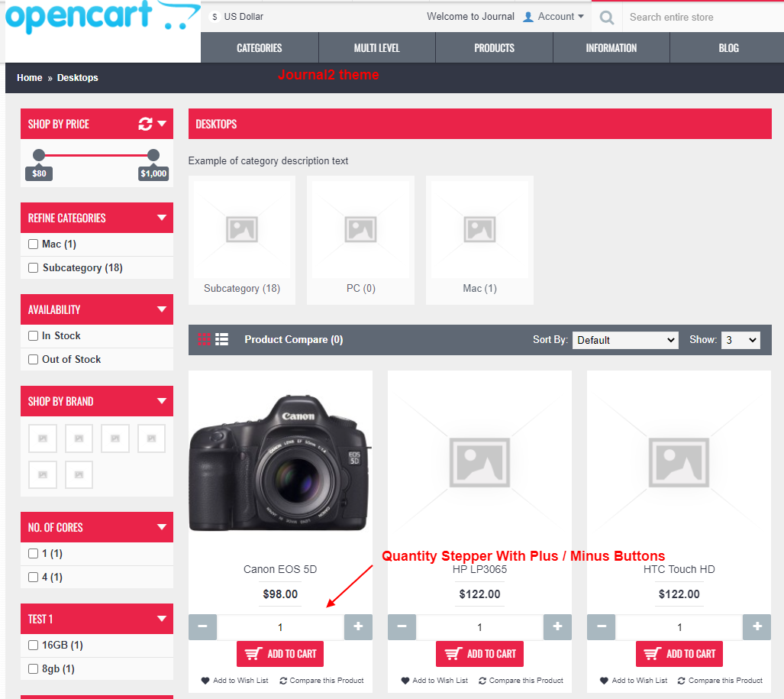
Task: Collapse the Availability panel
Action: (162, 309)
